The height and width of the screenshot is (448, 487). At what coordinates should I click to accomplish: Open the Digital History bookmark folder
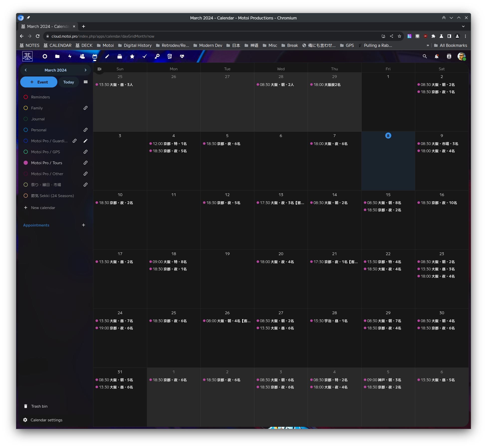(135, 45)
